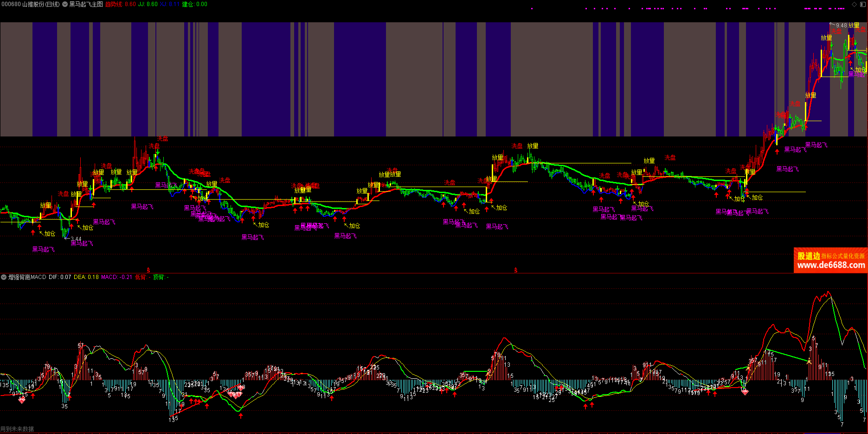Screen dimensions: 868x434
Task: Click the 建仓: 0.00 legend value
Action: pos(194,4)
